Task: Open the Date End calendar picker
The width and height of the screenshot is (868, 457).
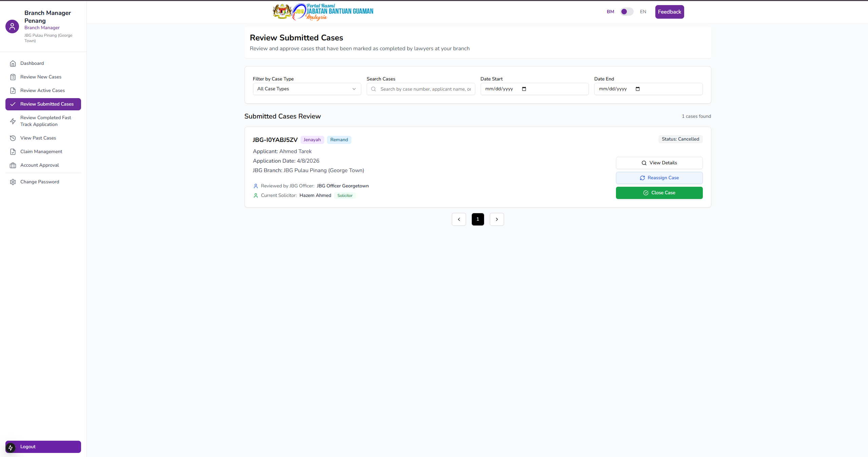Action: (x=638, y=89)
